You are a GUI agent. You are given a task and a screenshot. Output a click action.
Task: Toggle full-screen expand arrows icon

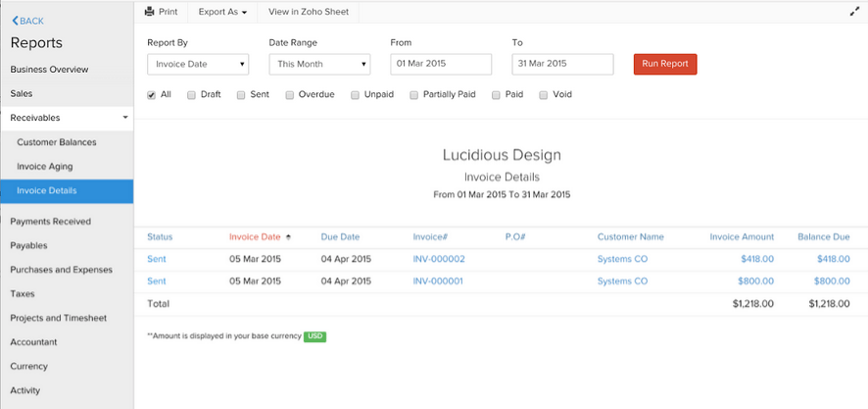[854, 12]
